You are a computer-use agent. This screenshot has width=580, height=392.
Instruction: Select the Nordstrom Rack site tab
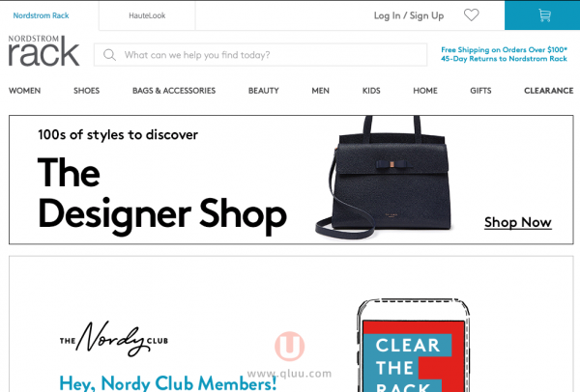coord(41,15)
